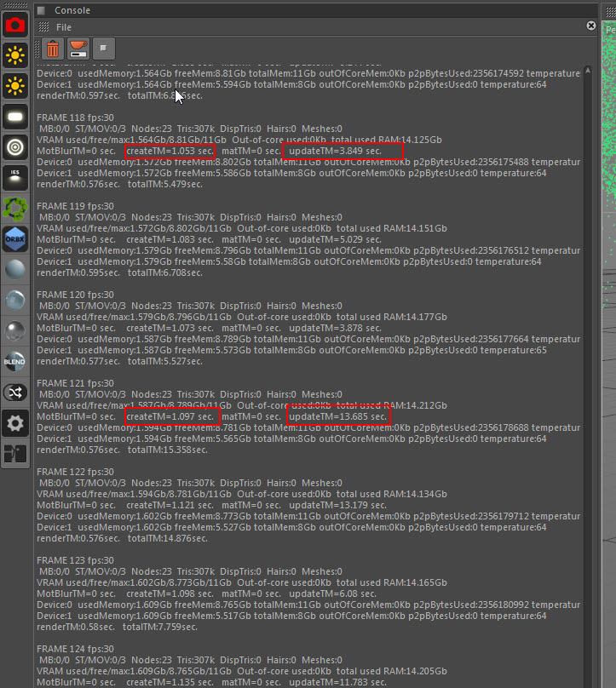Viewport: 616px width, 688px height.
Task: Create a glossy material sphere
Action: pyautogui.click(x=15, y=301)
